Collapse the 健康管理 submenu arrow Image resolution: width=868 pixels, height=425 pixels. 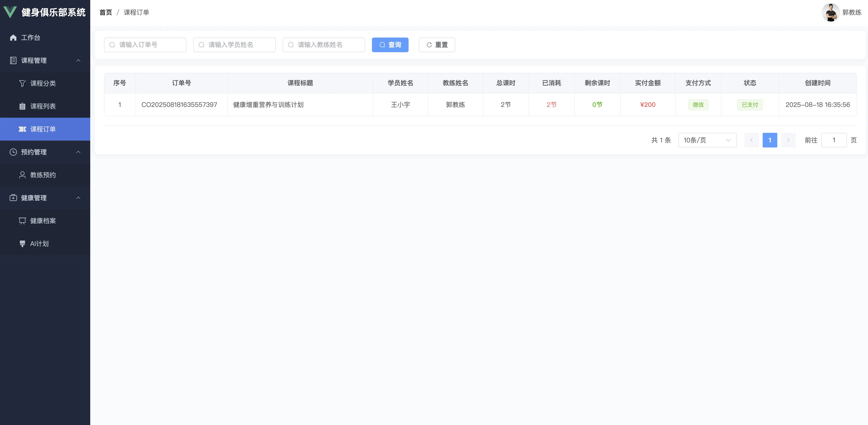pyautogui.click(x=78, y=198)
